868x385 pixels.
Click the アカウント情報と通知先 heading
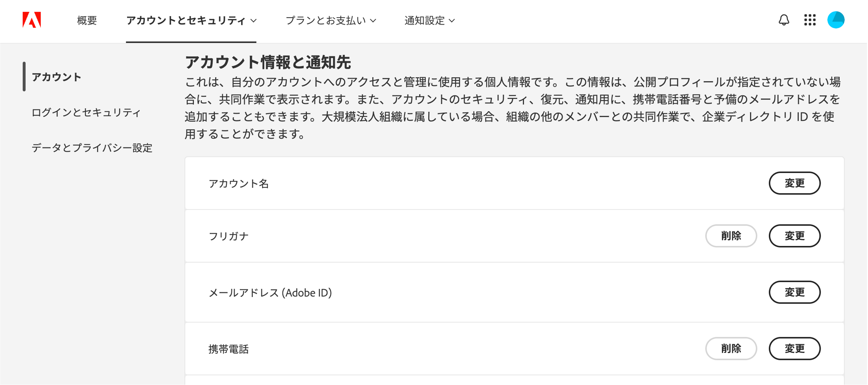tap(268, 62)
